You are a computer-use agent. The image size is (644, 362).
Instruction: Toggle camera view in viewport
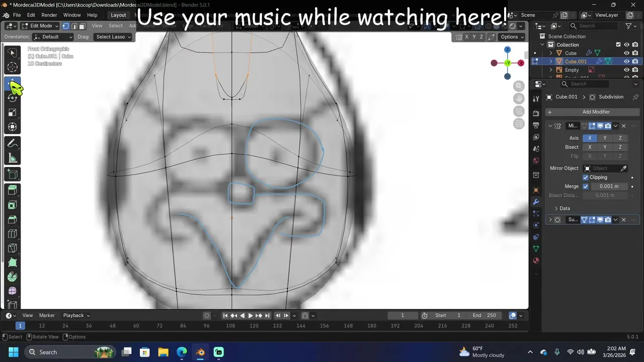(x=519, y=111)
